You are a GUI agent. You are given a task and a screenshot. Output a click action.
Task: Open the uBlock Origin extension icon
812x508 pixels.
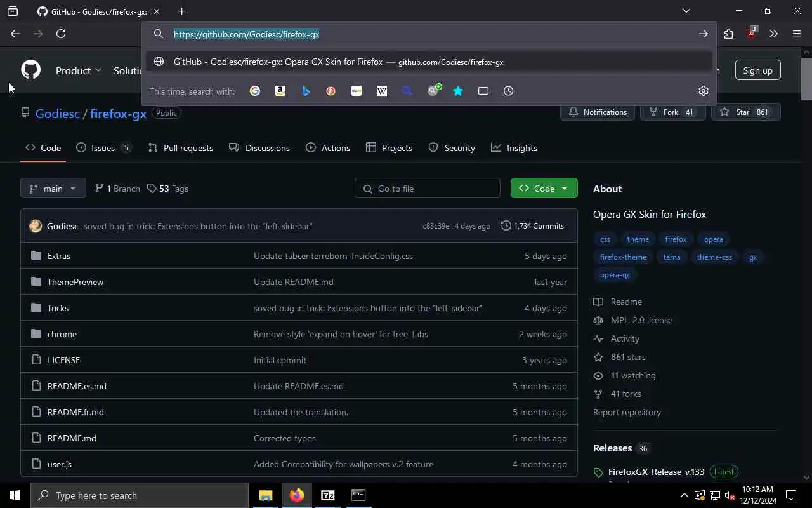tap(751, 34)
